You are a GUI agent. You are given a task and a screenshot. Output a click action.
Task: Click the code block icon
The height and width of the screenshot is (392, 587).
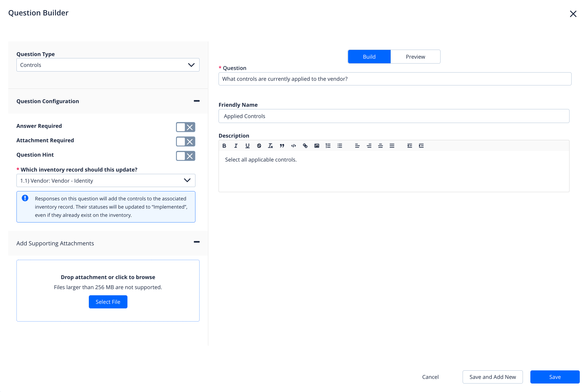293,146
